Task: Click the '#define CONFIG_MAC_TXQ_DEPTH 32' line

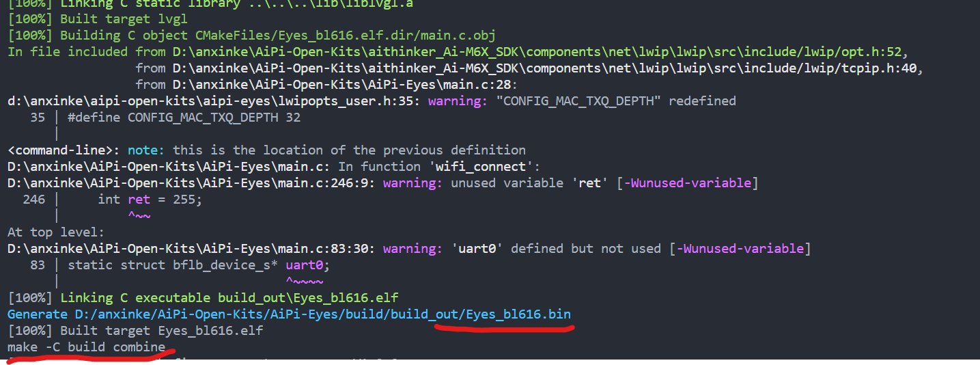Action: tap(184, 118)
